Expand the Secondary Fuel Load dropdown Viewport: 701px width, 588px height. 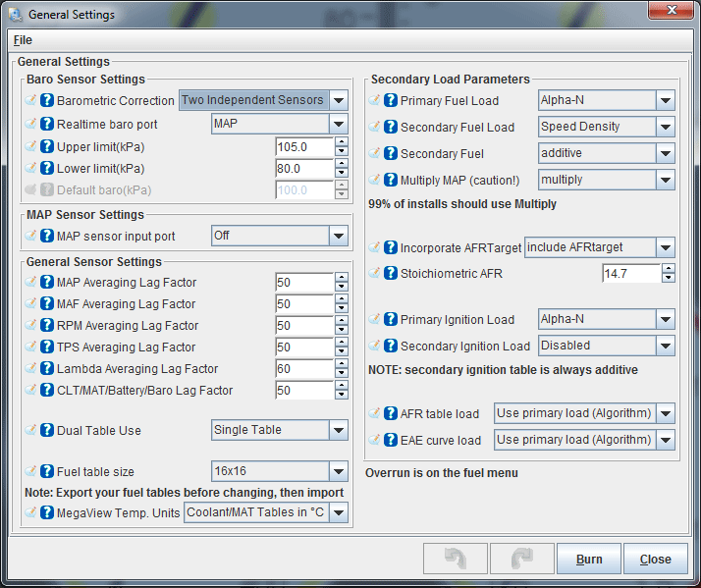pos(665,127)
